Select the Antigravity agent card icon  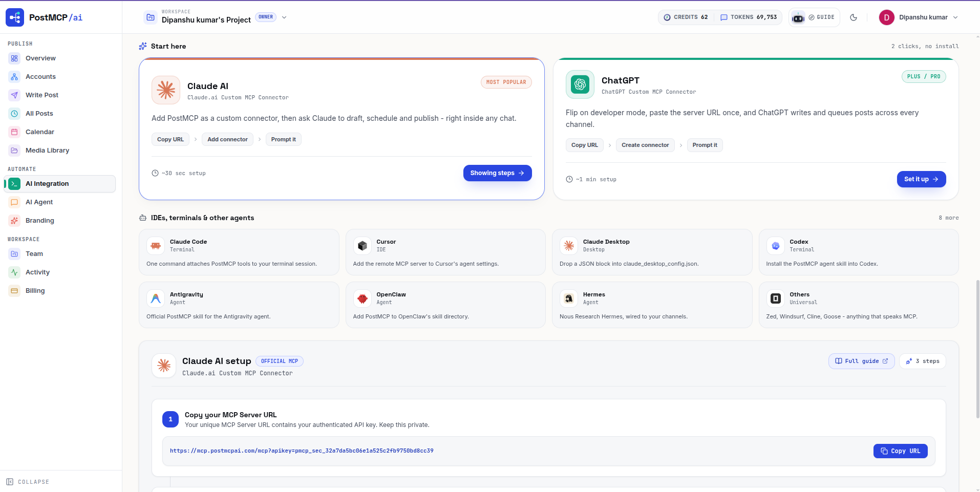(x=156, y=298)
